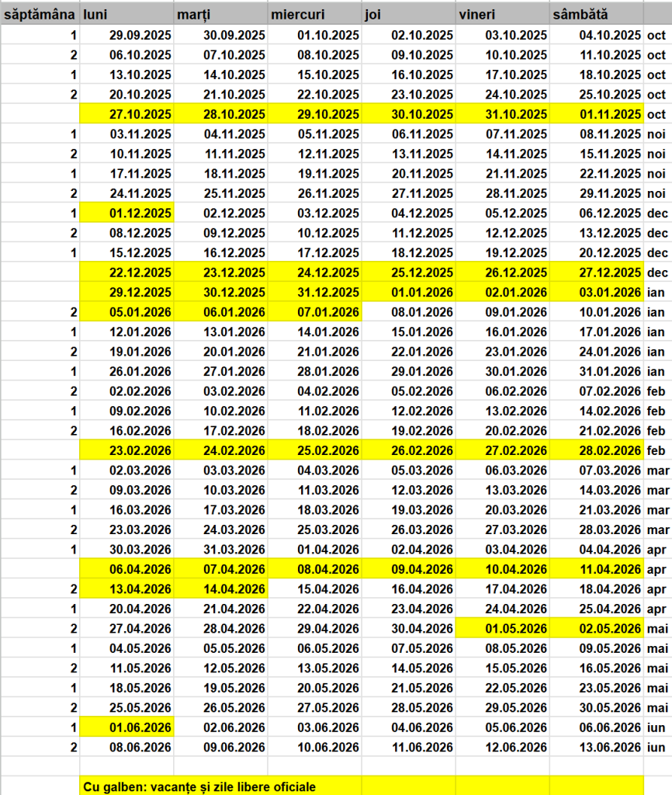
Task: Click the 'vineri' header cell
Action: click(x=503, y=15)
